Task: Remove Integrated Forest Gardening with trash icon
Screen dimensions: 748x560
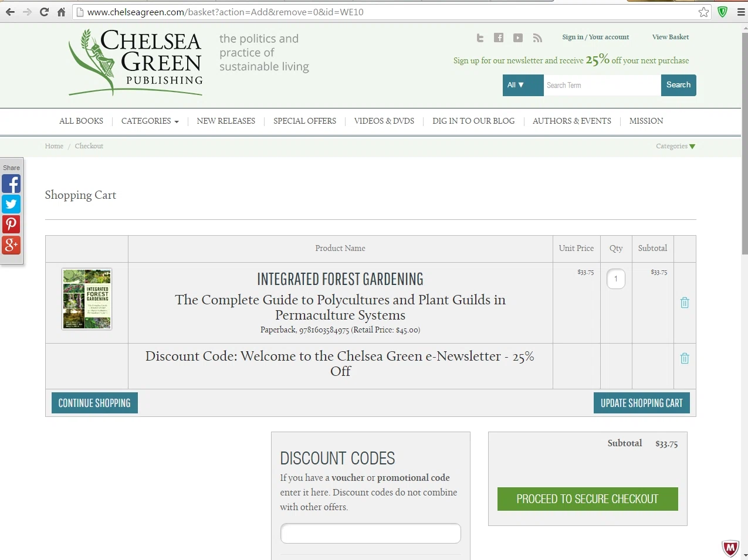Action: point(685,303)
